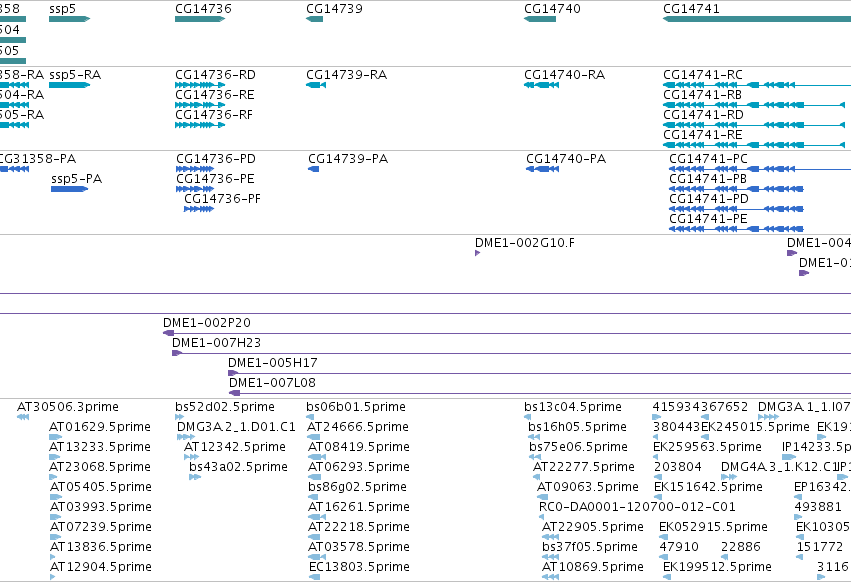Click the CG31358-PA protein label
The image size is (851, 582).
click(x=38, y=159)
